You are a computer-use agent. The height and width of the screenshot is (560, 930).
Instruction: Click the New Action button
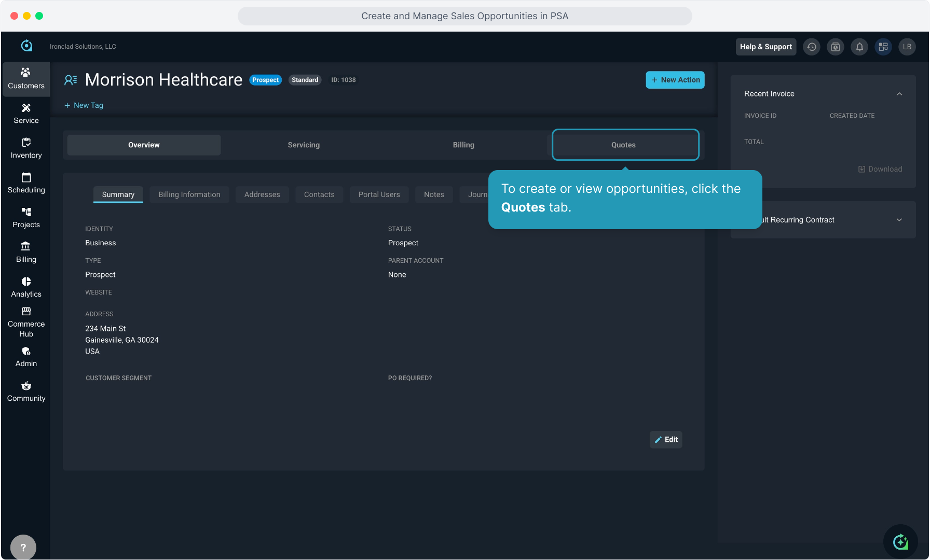[675, 80]
